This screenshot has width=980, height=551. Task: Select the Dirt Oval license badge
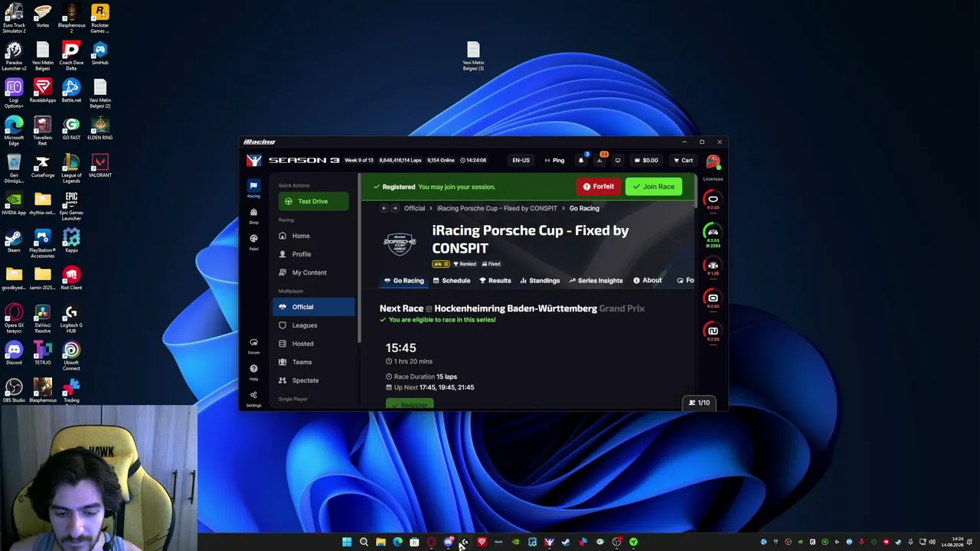[713, 300]
